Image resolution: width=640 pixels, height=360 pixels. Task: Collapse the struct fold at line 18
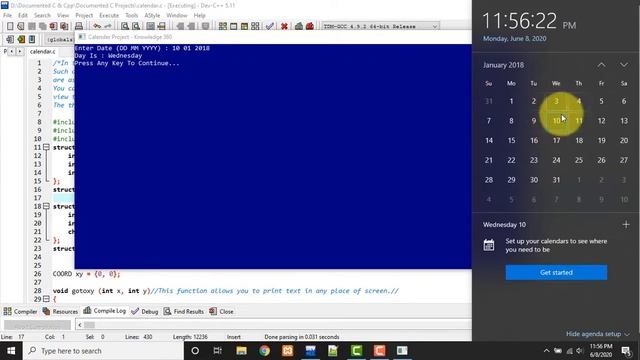coord(47,206)
